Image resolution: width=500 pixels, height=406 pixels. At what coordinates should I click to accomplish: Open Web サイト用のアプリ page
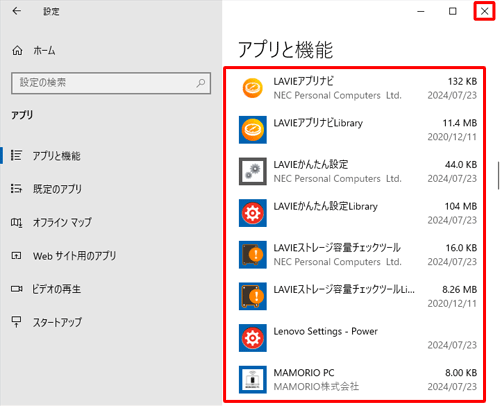click(x=75, y=256)
